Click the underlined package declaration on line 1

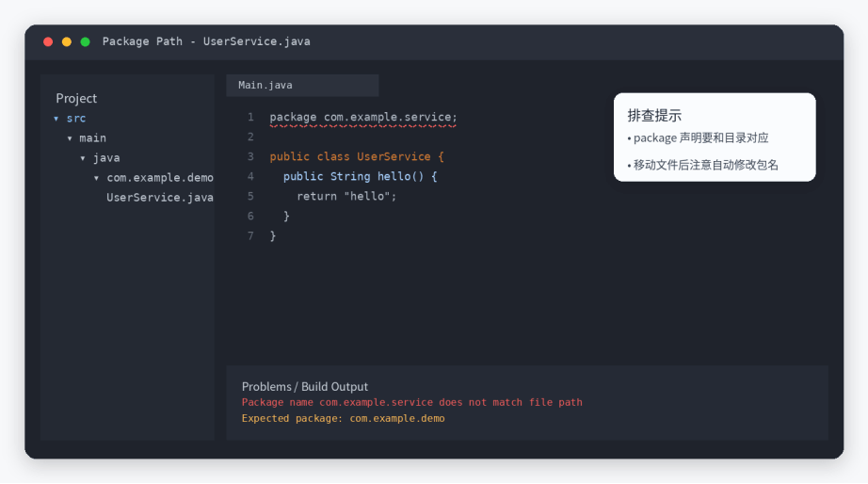pos(363,118)
